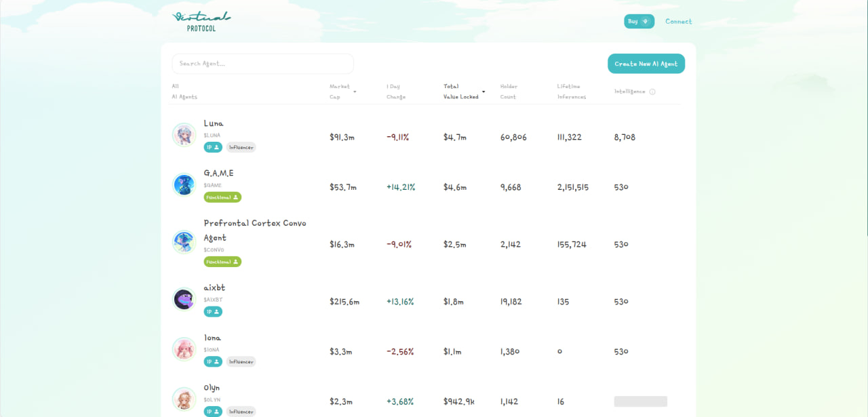Click the Prefrontal Cortex Convo Agent avatar

pos(184,242)
